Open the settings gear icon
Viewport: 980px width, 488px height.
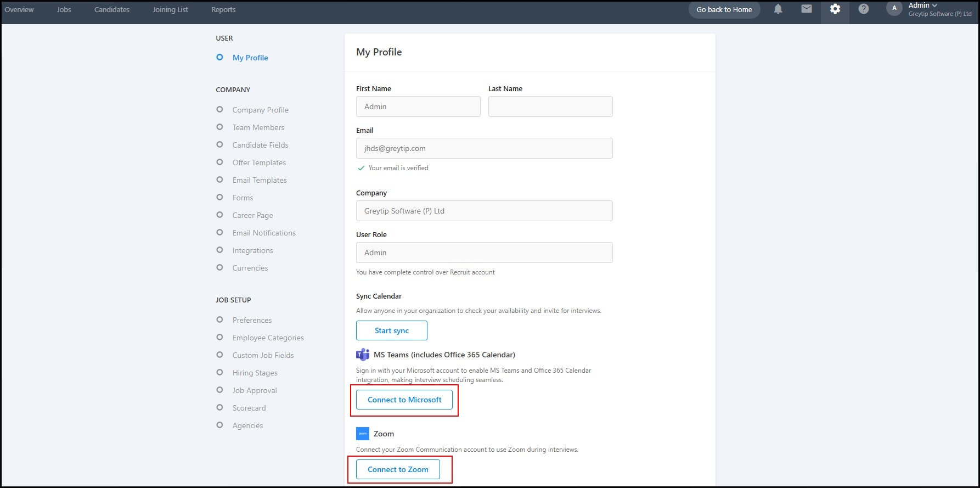(835, 9)
